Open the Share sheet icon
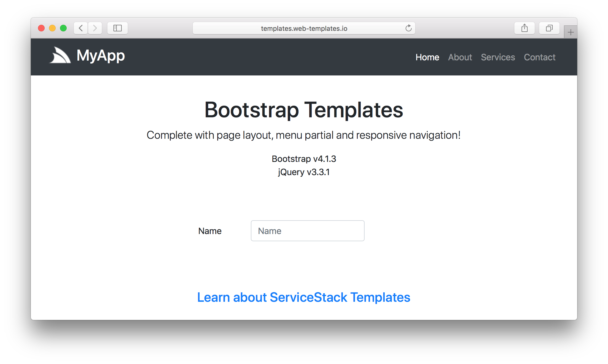 point(524,28)
